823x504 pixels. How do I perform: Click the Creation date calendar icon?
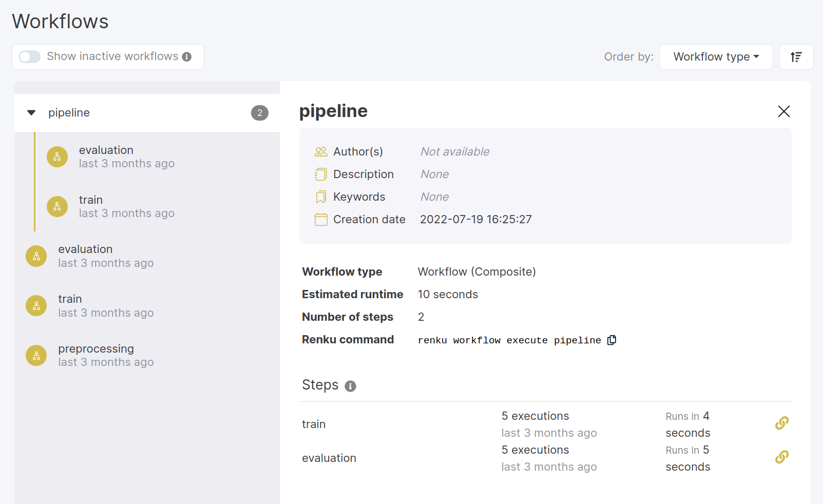tap(321, 220)
